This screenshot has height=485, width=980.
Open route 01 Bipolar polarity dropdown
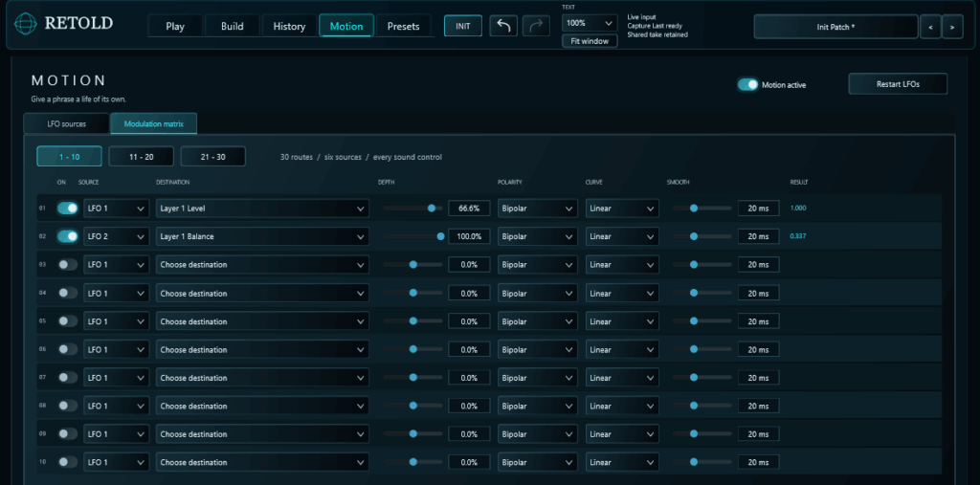coord(538,209)
